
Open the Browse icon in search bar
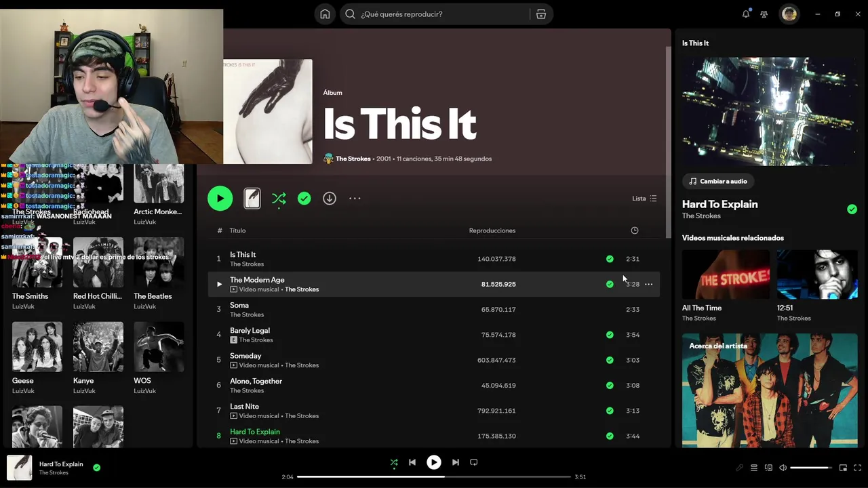click(541, 14)
